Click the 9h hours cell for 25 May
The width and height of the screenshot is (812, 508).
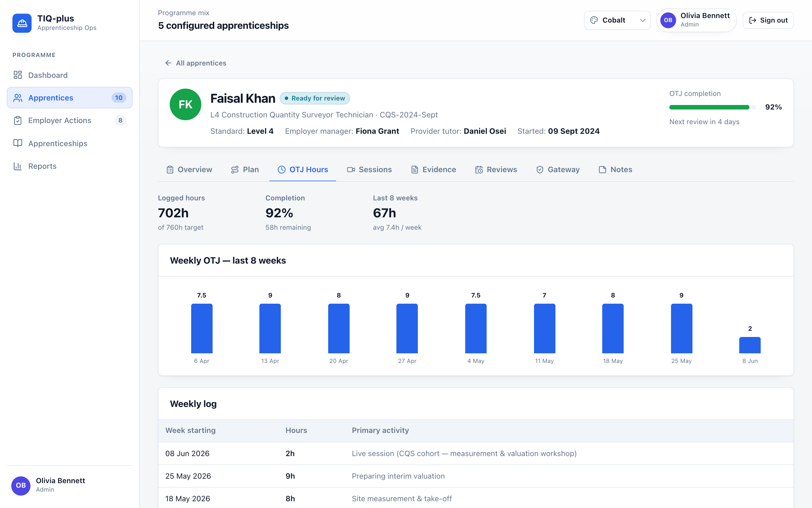tap(290, 476)
